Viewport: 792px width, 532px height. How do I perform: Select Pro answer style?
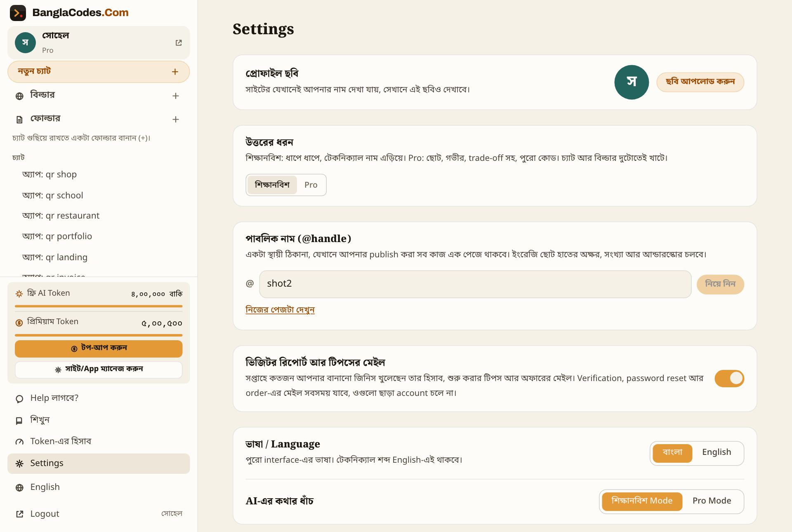[311, 185]
